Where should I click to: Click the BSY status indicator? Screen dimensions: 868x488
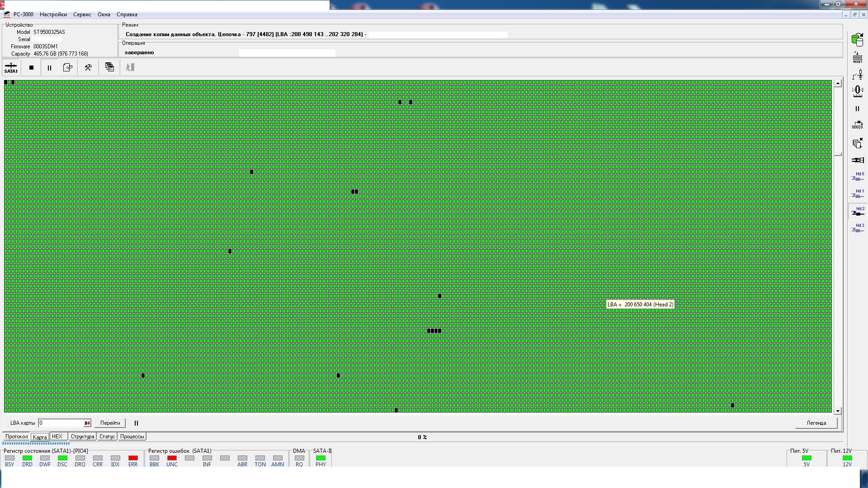click(9, 458)
